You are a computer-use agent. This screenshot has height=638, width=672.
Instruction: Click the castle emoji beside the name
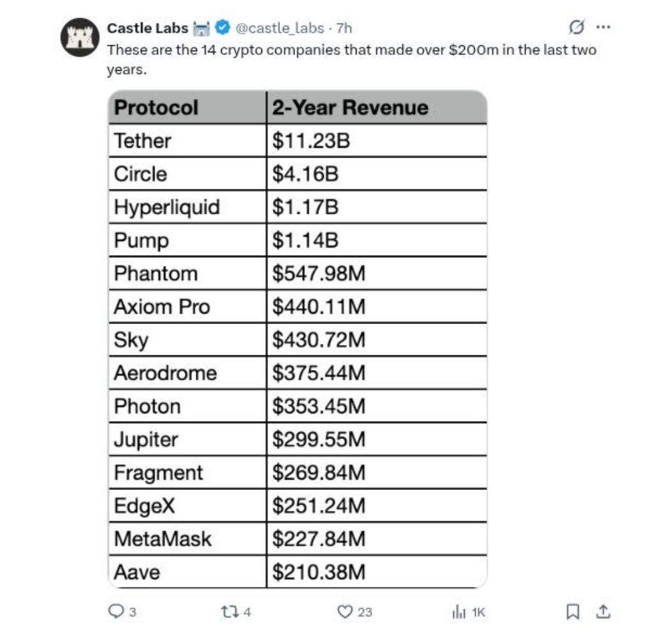201,28
